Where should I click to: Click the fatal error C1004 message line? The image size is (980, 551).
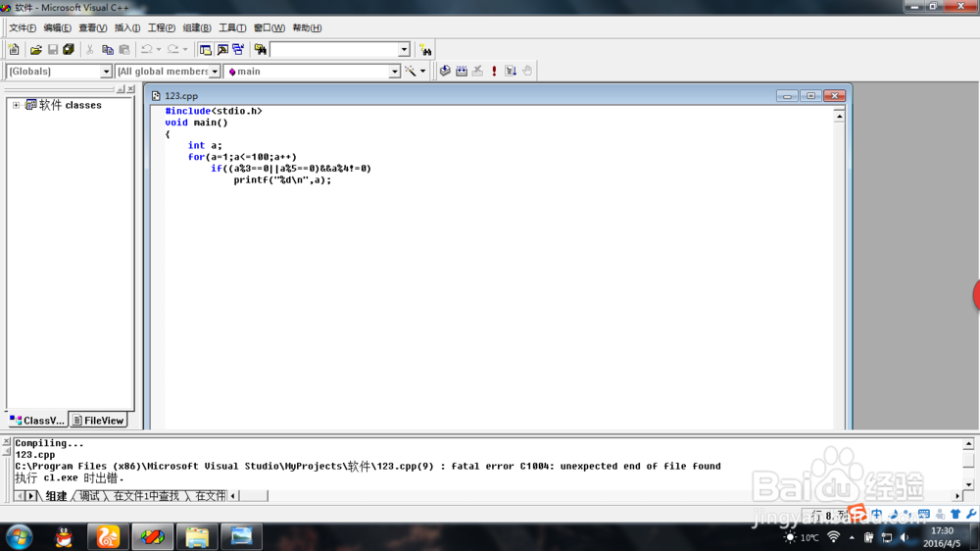click(367, 466)
